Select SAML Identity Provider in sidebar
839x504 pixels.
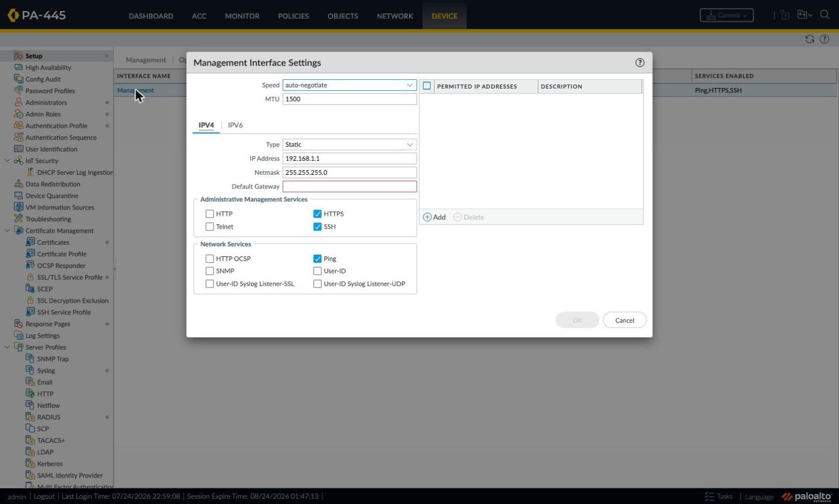pos(70,475)
